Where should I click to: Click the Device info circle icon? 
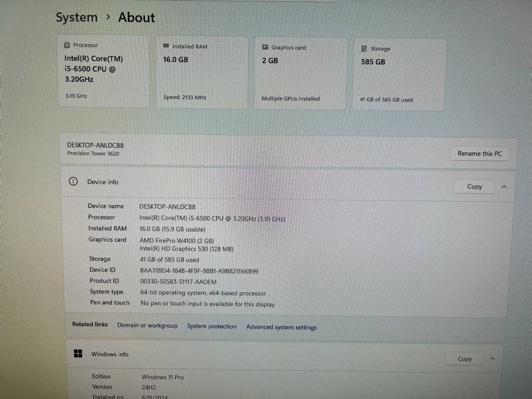73,181
